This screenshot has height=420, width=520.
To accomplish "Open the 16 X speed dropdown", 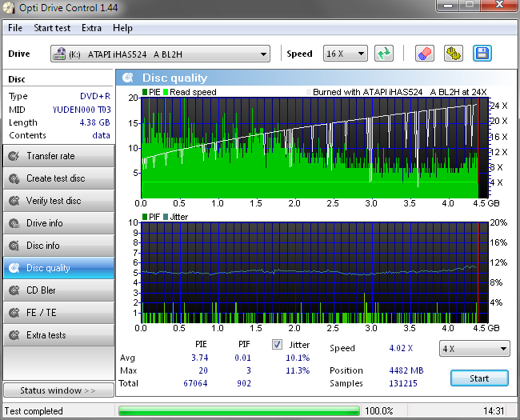I will (x=346, y=54).
